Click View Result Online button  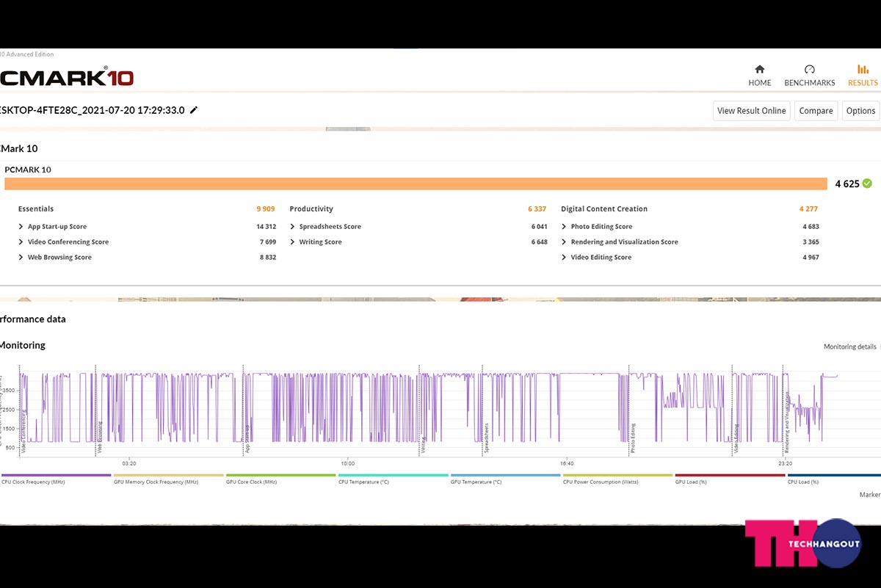[752, 111]
